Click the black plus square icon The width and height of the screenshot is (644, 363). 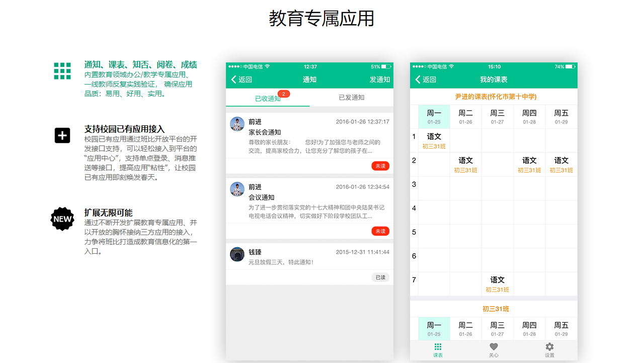tap(62, 135)
